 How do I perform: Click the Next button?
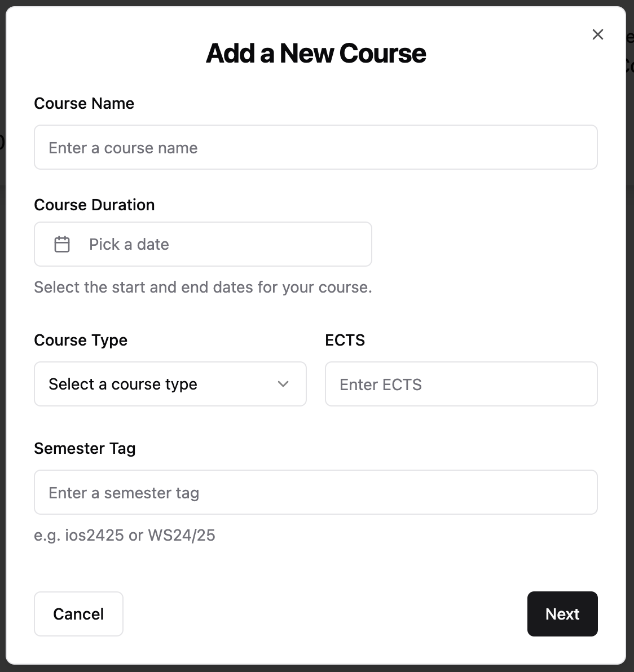(562, 614)
